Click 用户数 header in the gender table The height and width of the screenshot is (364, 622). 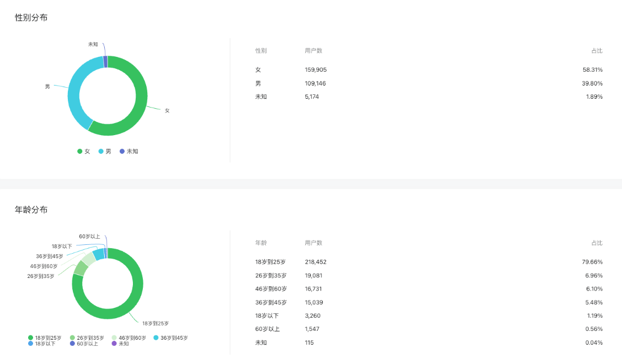pyautogui.click(x=313, y=51)
